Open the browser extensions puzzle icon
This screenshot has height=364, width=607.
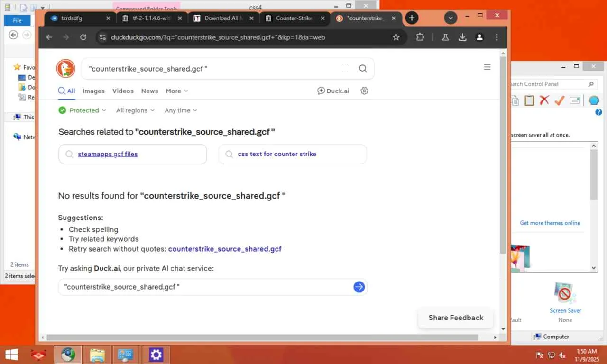tap(420, 37)
